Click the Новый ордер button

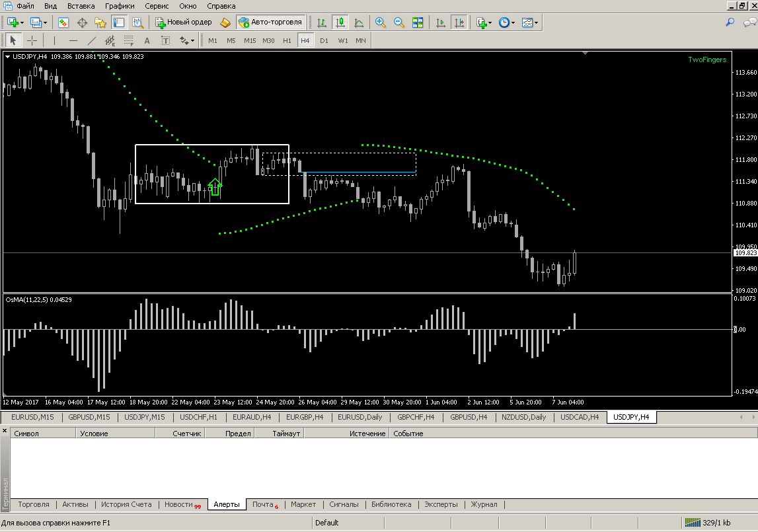tap(184, 22)
